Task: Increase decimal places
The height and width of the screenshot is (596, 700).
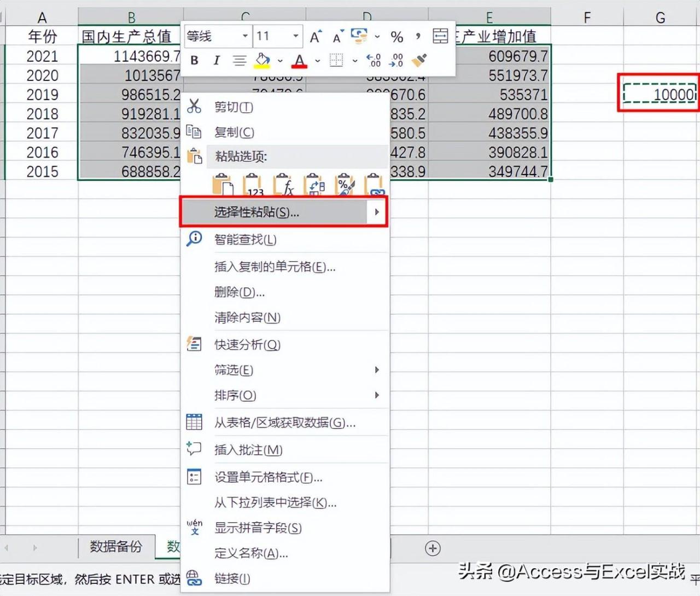Action: (374, 60)
